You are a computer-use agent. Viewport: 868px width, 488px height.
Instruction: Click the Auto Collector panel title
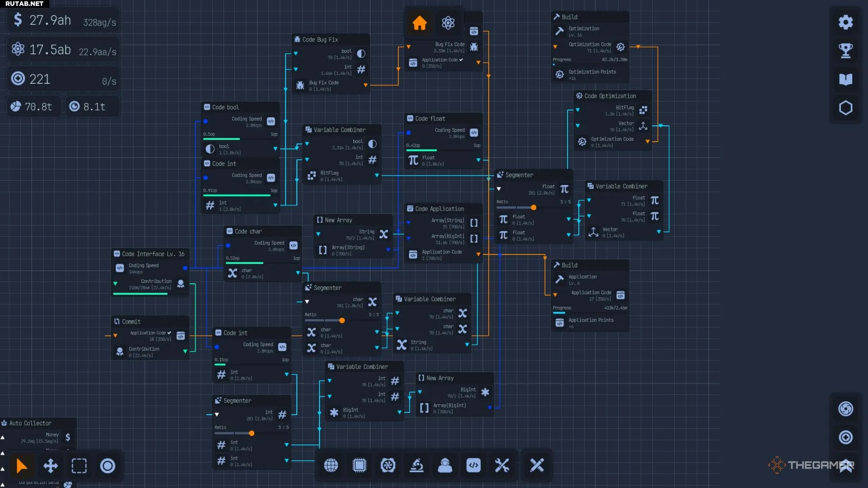(30, 423)
